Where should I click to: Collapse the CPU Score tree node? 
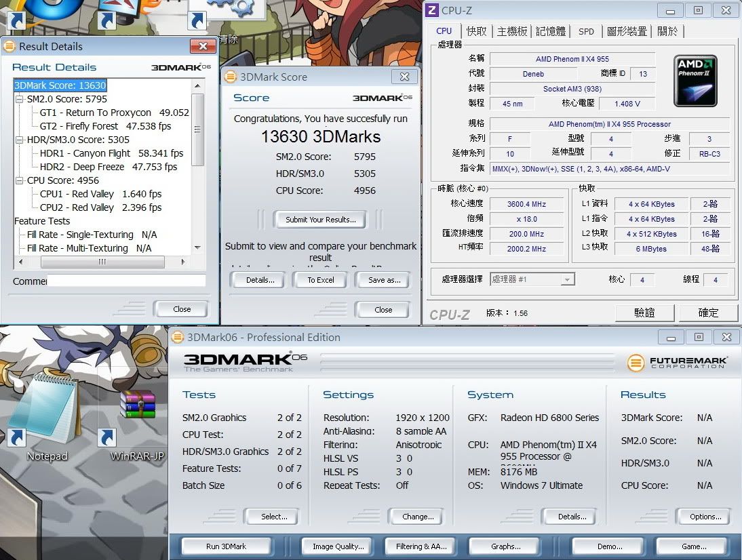pyautogui.click(x=20, y=180)
